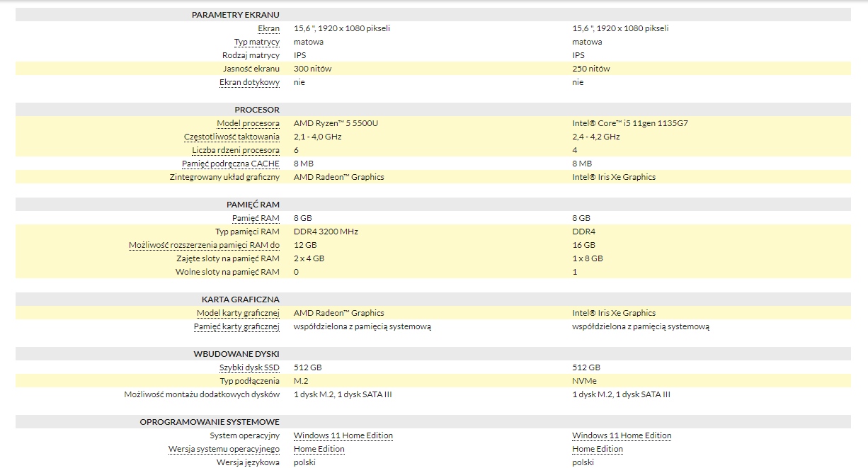Click the "WBUDOWANE DYSKI" section header
Viewport: 868px width, 468px height.
(433, 353)
